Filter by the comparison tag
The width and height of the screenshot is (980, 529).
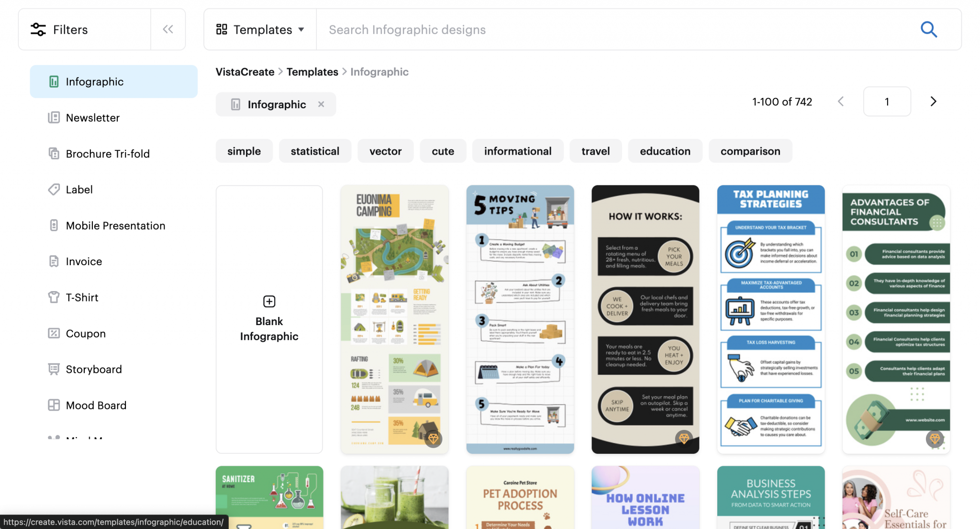point(750,151)
